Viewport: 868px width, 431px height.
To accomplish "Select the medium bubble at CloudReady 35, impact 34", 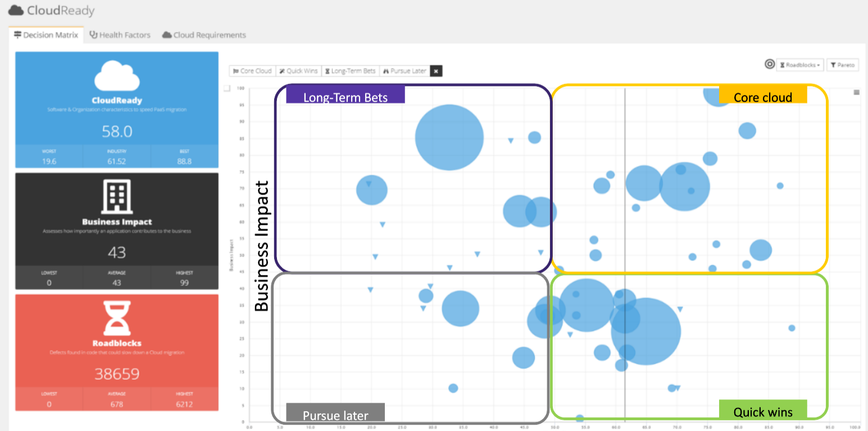I will tap(461, 308).
